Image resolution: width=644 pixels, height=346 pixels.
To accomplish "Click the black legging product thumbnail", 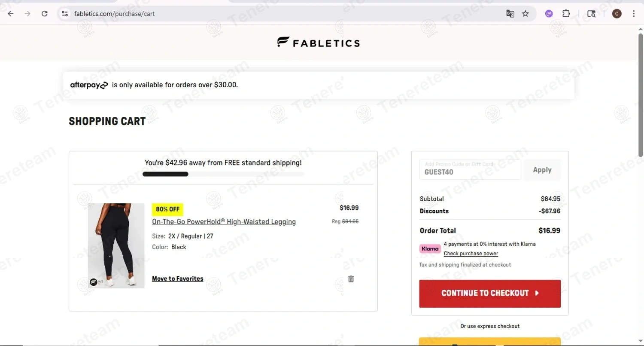I will 116,245.
